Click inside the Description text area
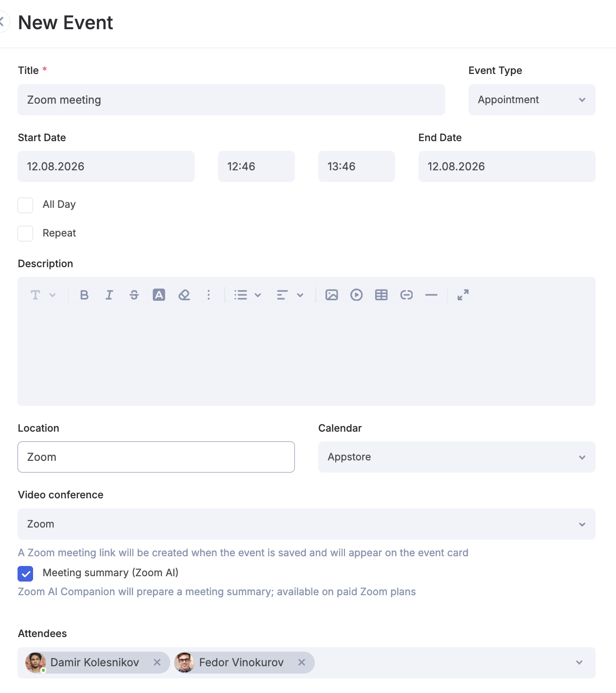This screenshot has height=693, width=616. click(x=307, y=358)
